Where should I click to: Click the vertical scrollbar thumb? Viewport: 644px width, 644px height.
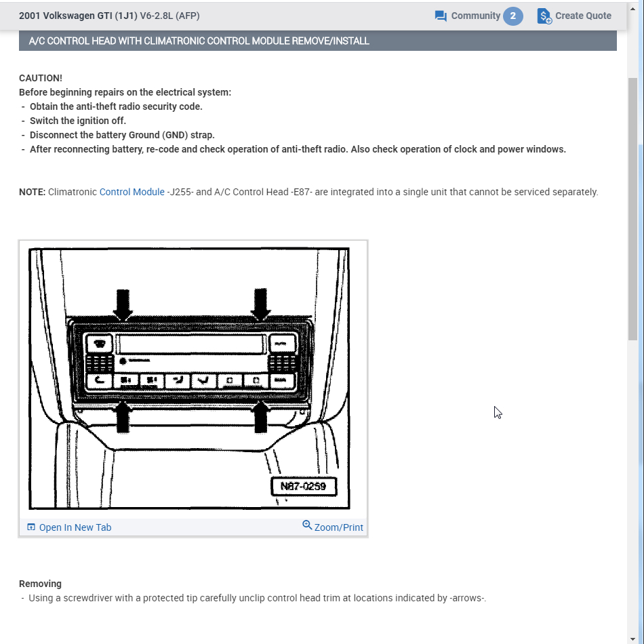point(632,209)
